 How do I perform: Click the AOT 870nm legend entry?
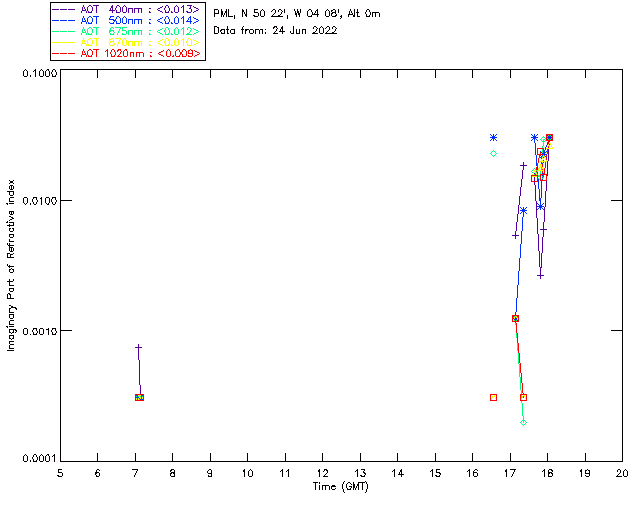tap(127, 42)
